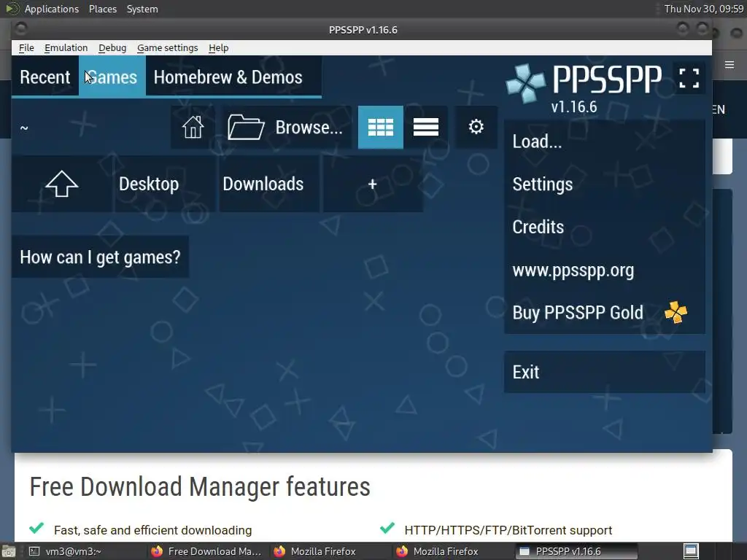The height and width of the screenshot is (560, 747).
Task: Click the v1.16.6 version text
Action: pyautogui.click(x=574, y=106)
